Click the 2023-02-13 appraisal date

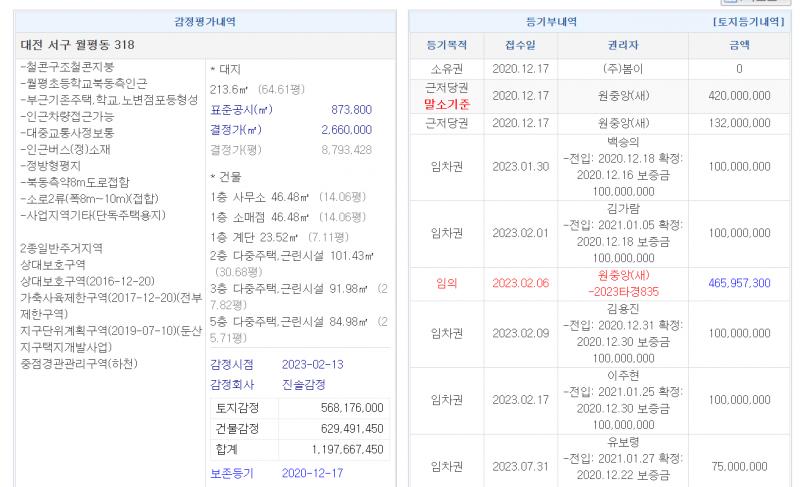312,364
